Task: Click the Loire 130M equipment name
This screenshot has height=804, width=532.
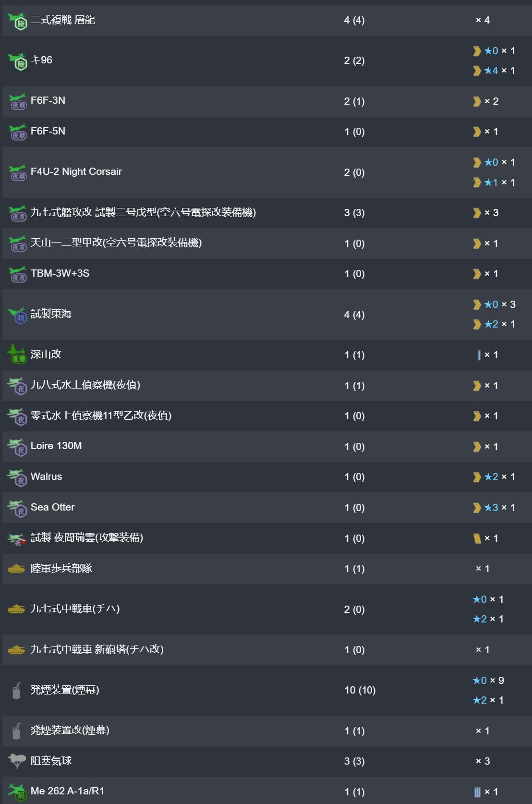Action: (56, 446)
